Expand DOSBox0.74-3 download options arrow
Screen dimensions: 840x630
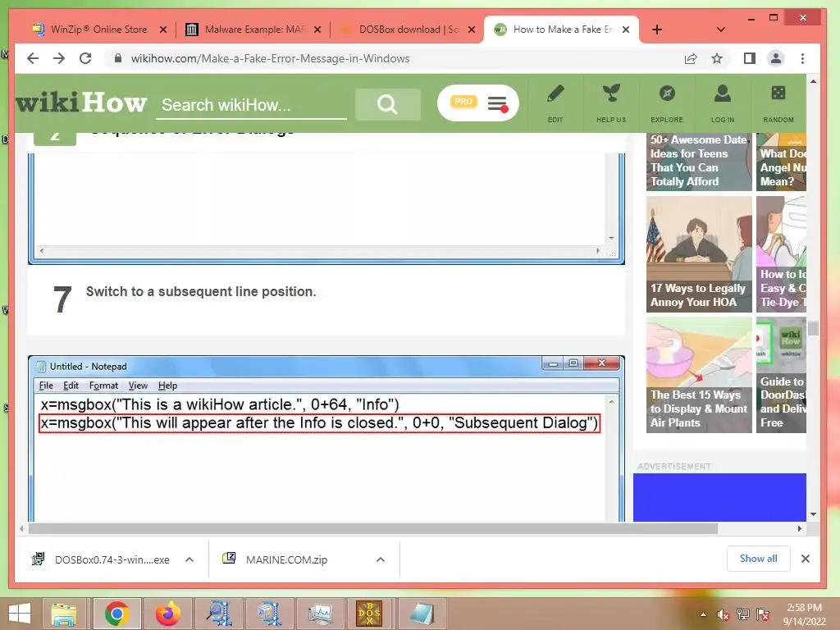[x=189, y=559]
